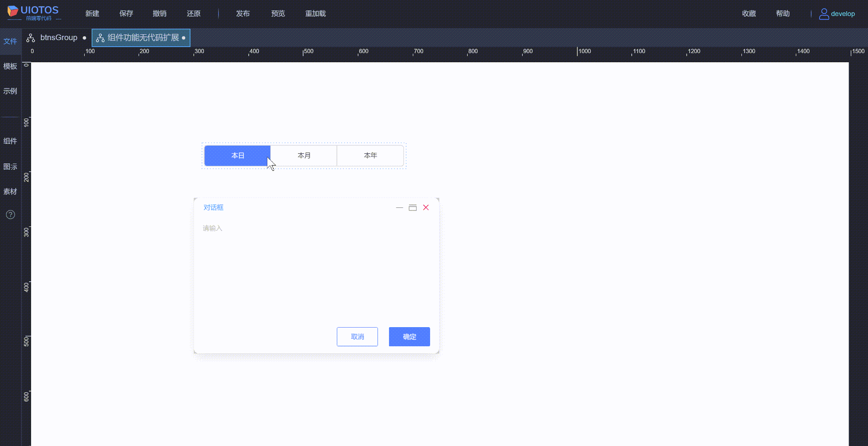Open the 图示 panel in sidebar

point(10,166)
